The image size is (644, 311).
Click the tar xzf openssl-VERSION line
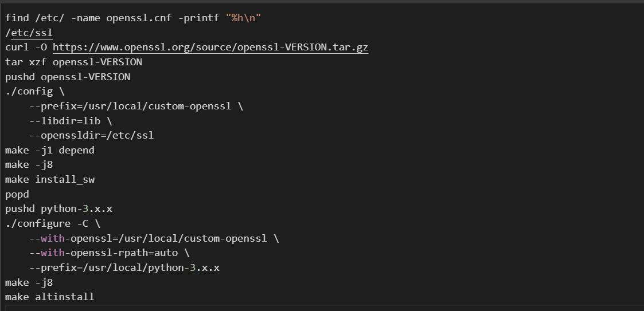click(73, 62)
